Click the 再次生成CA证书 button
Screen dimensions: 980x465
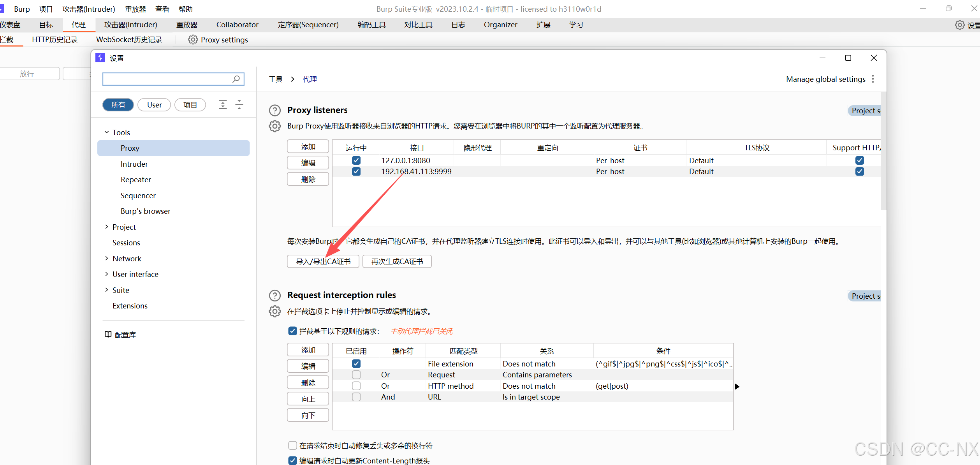pyautogui.click(x=397, y=261)
